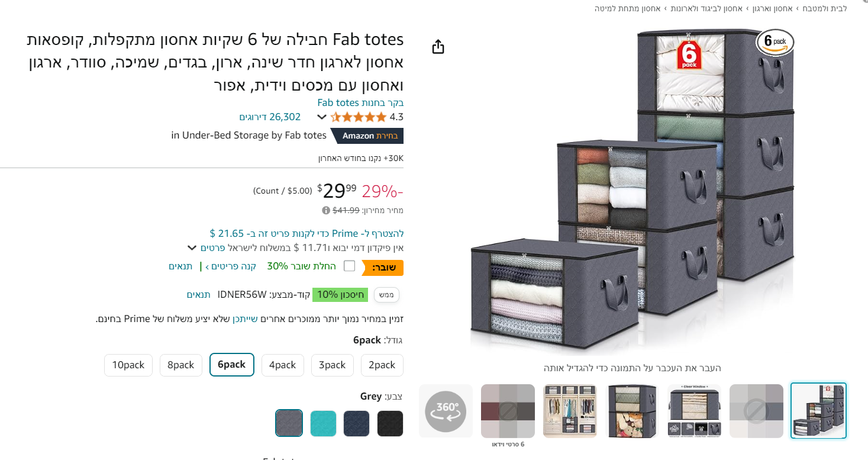The width and height of the screenshot is (868, 460).
Task: Choose the 2pack size option
Action: 382,365
